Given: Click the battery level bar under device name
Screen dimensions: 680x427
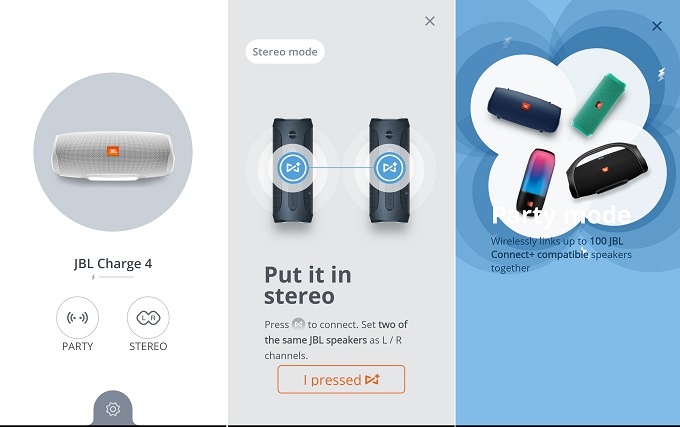Looking at the screenshot, I should (116, 277).
